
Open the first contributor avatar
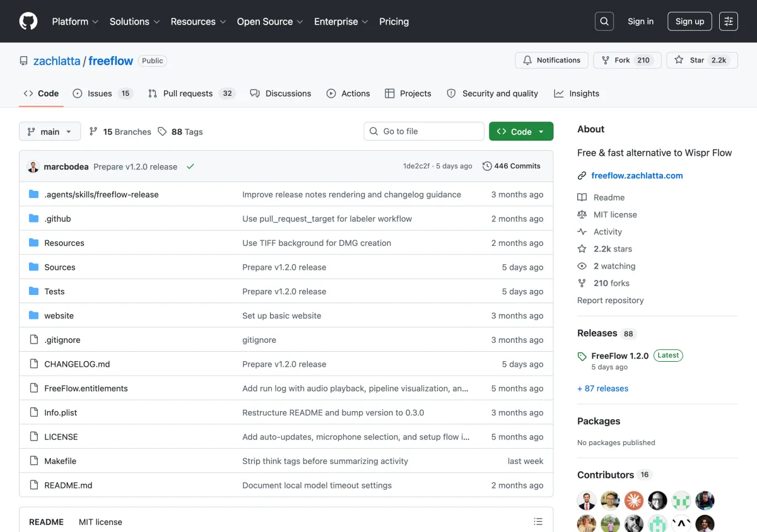587,501
